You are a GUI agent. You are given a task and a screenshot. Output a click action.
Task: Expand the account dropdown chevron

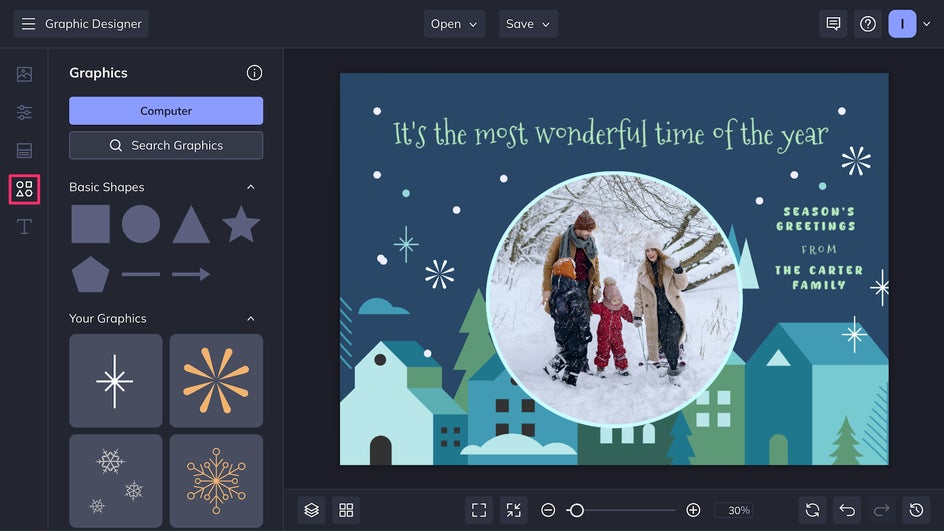point(927,24)
